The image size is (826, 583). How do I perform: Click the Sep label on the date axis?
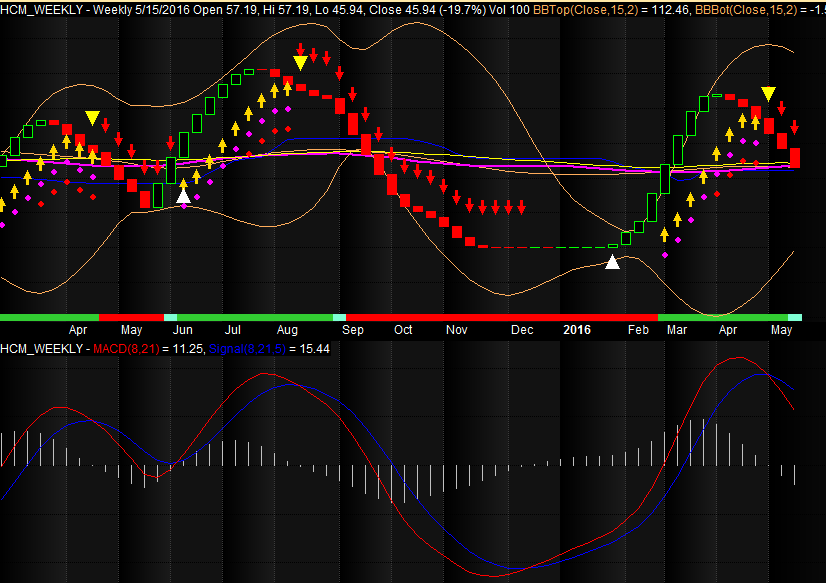point(352,330)
